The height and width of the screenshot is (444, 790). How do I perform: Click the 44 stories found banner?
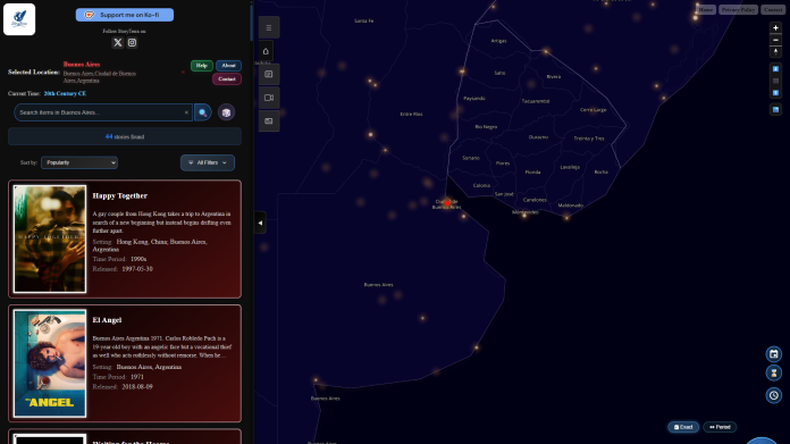124,137
